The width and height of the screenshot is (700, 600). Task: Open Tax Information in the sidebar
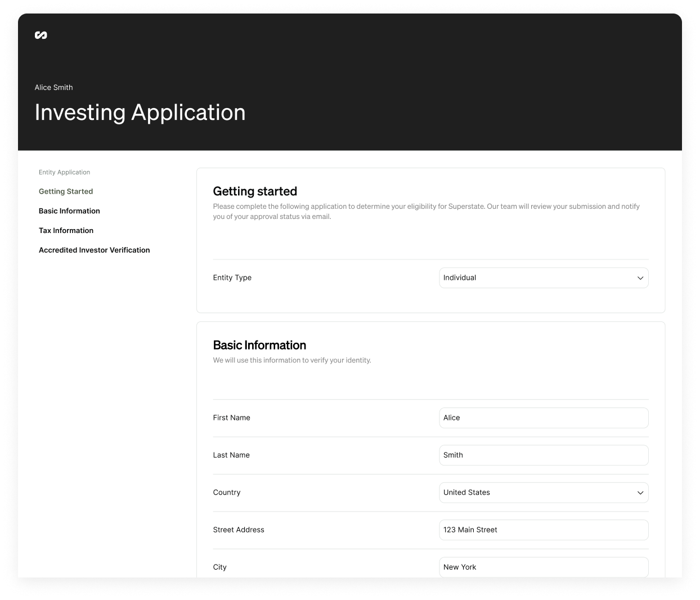tap(66, 231)
